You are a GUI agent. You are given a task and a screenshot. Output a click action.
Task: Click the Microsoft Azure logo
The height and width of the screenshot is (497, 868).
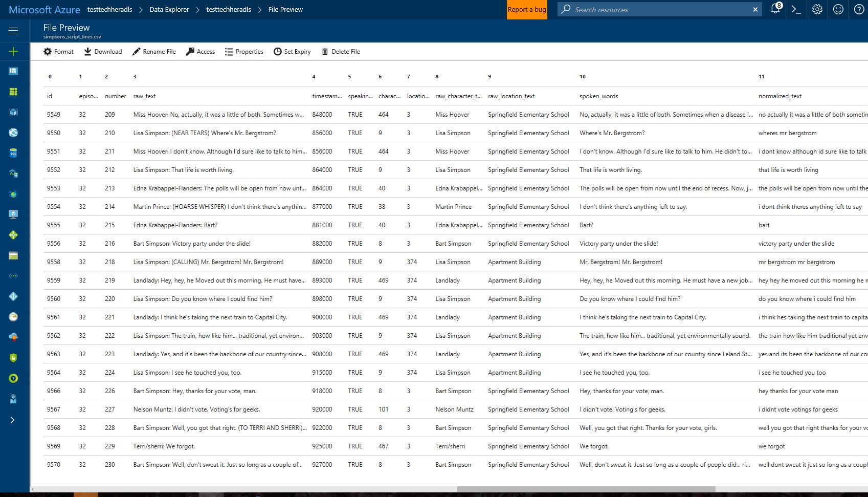[x=44, y=9]
